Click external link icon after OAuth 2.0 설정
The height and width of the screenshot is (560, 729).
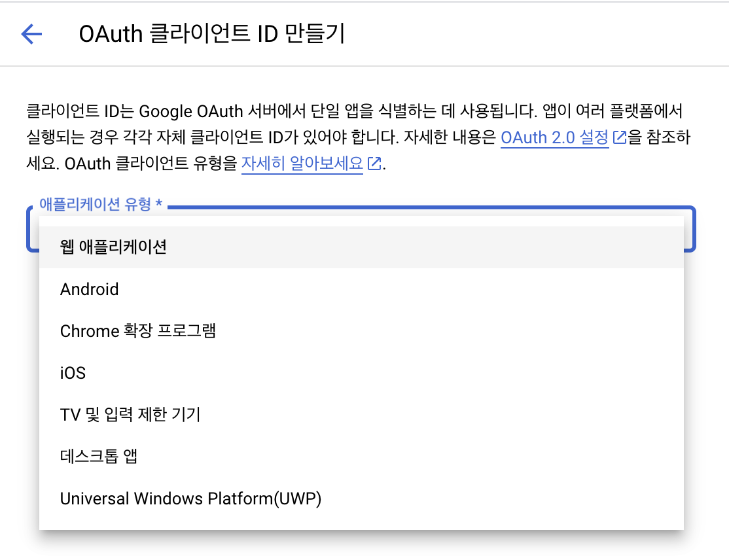click(620, 137)
